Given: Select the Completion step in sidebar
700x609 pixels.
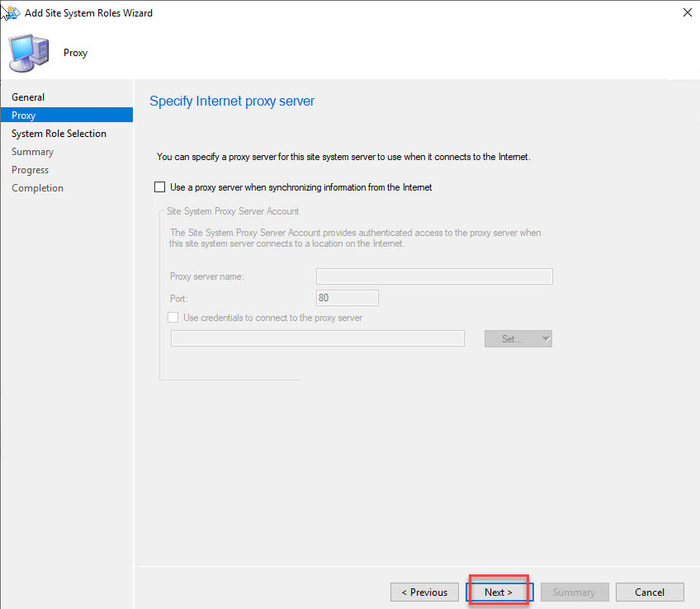Looking at the screenshot, I should [37, 188].
